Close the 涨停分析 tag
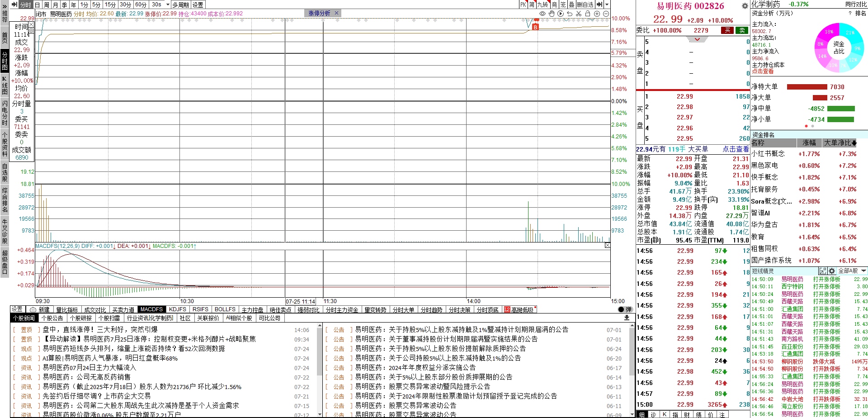868x418 pixels. tap(336, 14)
